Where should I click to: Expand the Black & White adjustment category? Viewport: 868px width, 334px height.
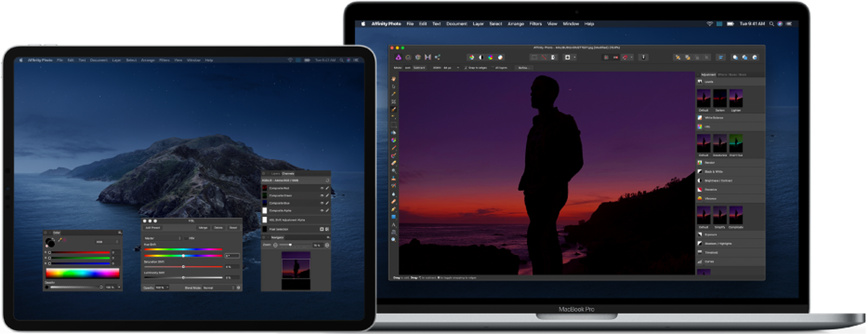click(x=713, y=172)
